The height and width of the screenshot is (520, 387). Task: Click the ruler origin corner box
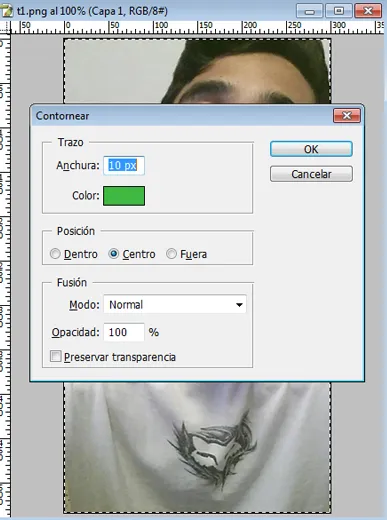(x=5, y=27)
